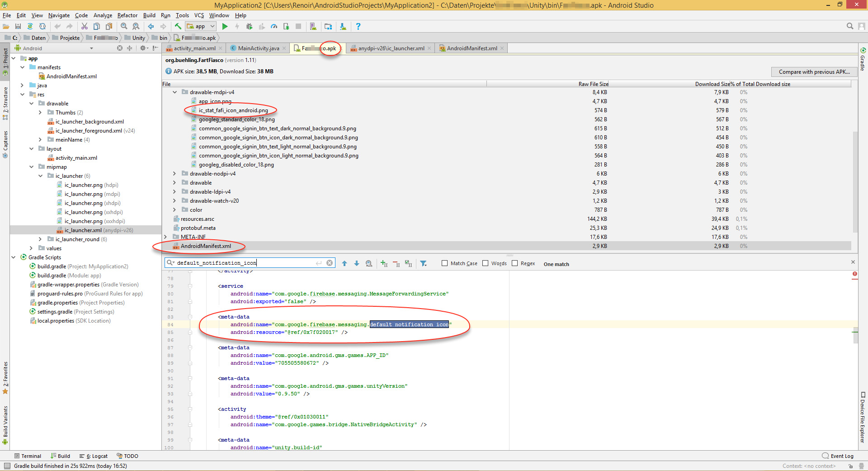The image size is (868, 471).
Task: Open the Refactor menu
Action: pos(127,15)
